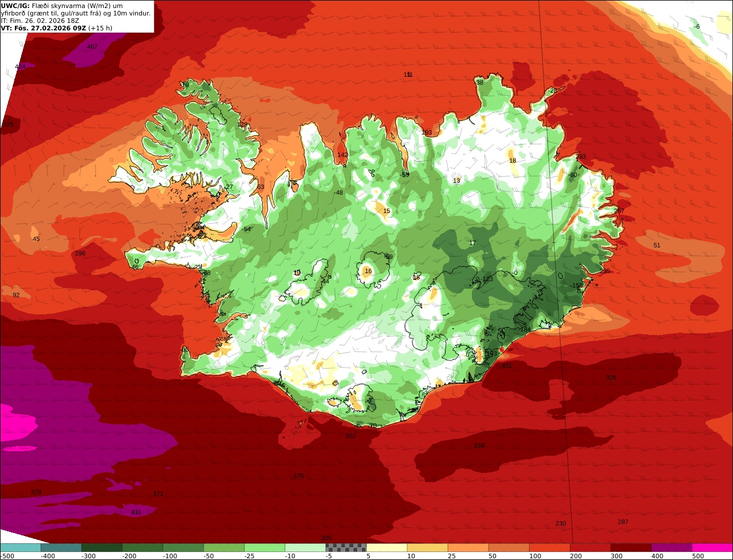Click the '375' value in the south sea

298,476
